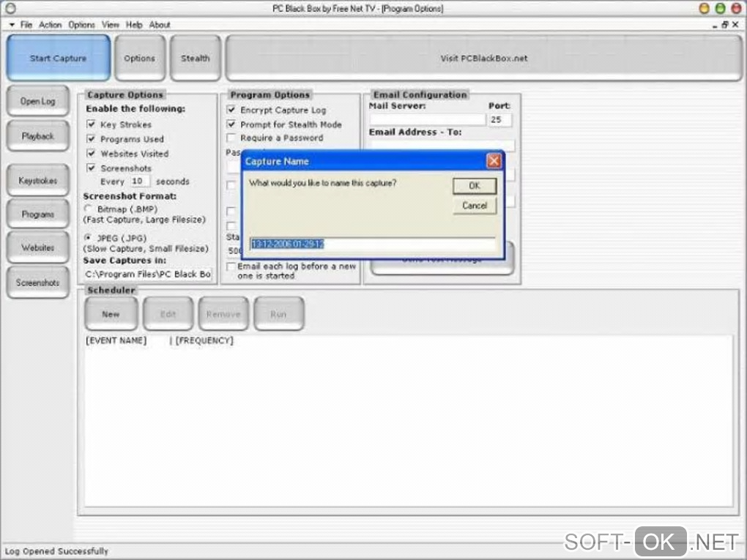
Task: Click the Email Address To field
Action: coord(442,144)
